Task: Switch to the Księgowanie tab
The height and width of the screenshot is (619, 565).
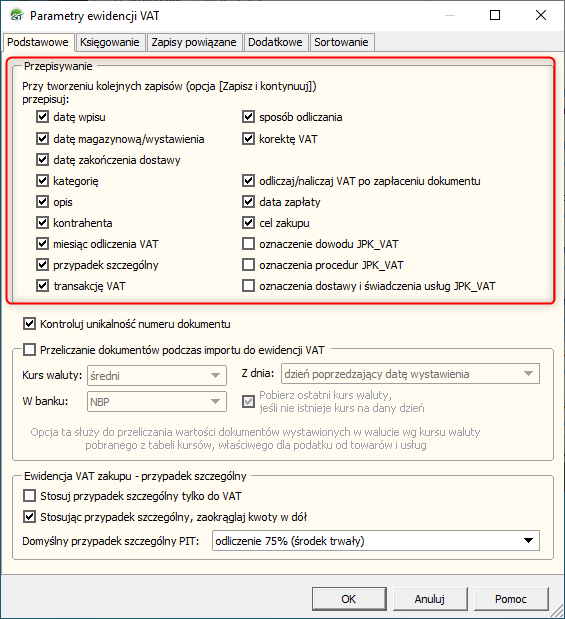Action: point(110,42)
